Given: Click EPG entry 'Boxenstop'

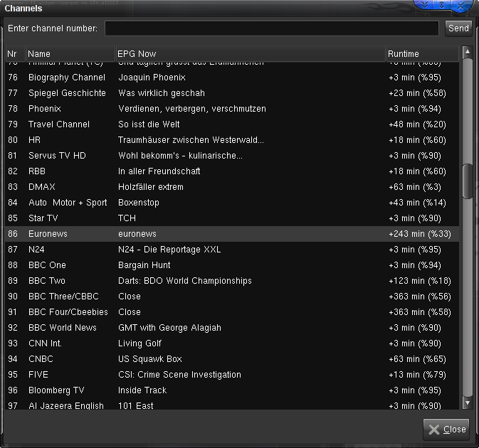Looking at the screenshot, I should 139,203.
